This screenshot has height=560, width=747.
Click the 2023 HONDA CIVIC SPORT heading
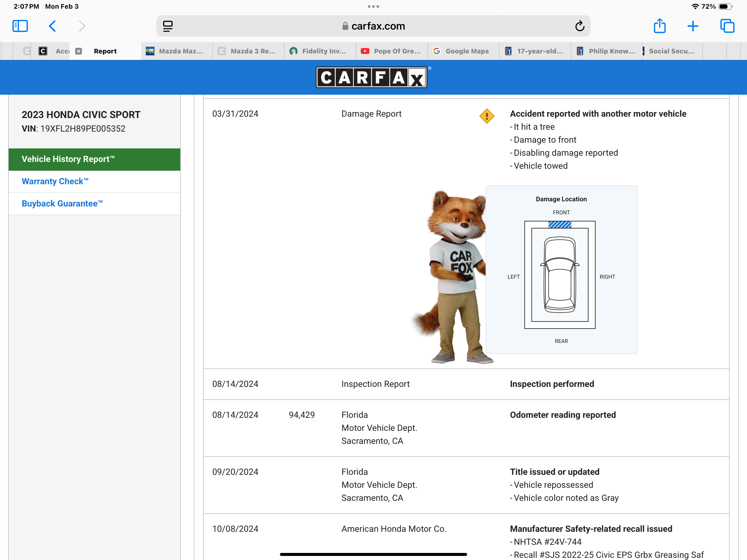click(x=81, y=115)
